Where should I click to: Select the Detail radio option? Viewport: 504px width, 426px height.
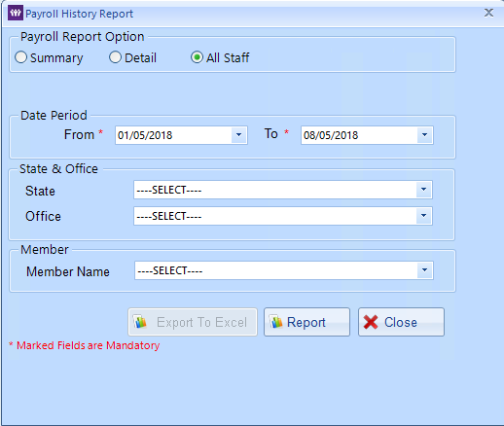coord(115,57)
